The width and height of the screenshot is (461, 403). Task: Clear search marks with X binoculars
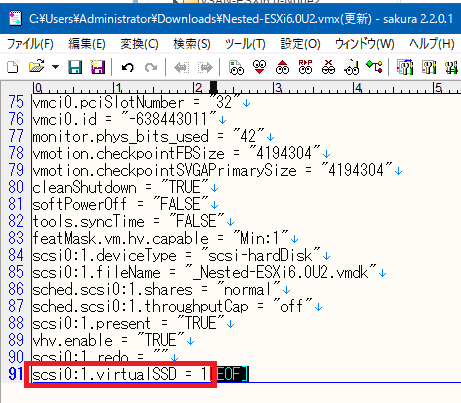click(328, 67)
